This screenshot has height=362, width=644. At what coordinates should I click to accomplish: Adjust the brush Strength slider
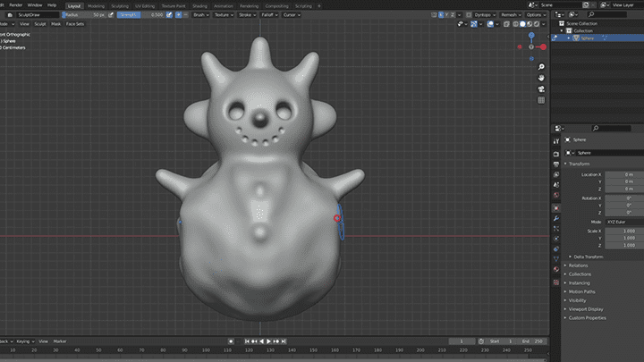coord(140,15)
